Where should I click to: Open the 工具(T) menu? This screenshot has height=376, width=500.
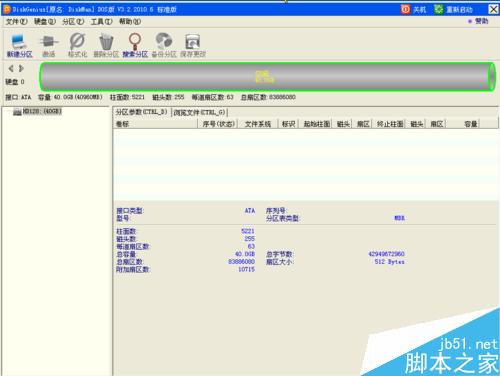[102, 22]
